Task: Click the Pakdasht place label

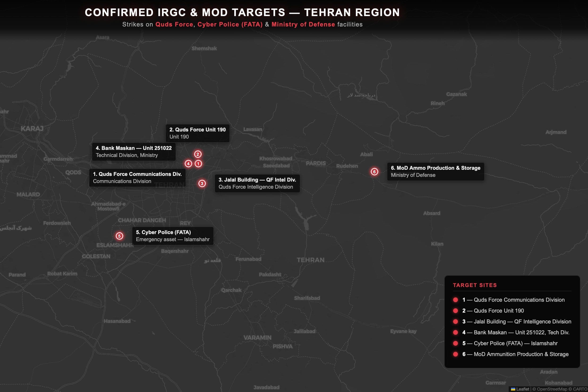Action: [270, 274]
